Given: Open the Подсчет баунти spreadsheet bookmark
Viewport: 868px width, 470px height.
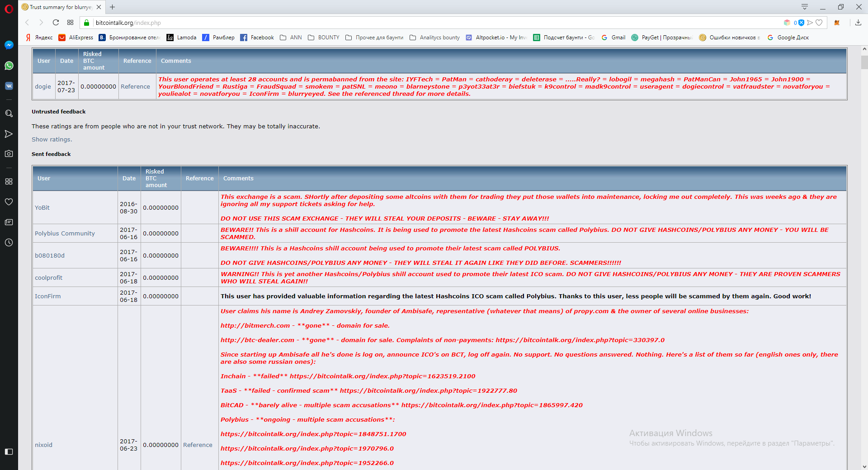Looking at the screenshot, I should 564,38.
